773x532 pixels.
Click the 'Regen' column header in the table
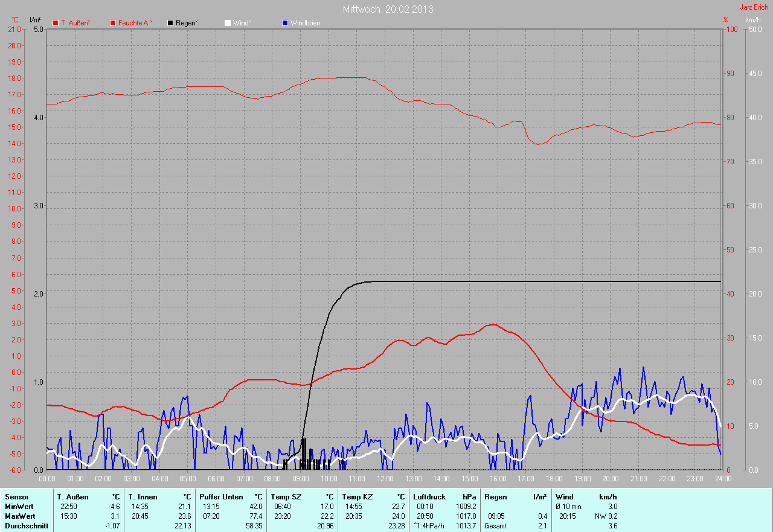click(x=495, y=497)
